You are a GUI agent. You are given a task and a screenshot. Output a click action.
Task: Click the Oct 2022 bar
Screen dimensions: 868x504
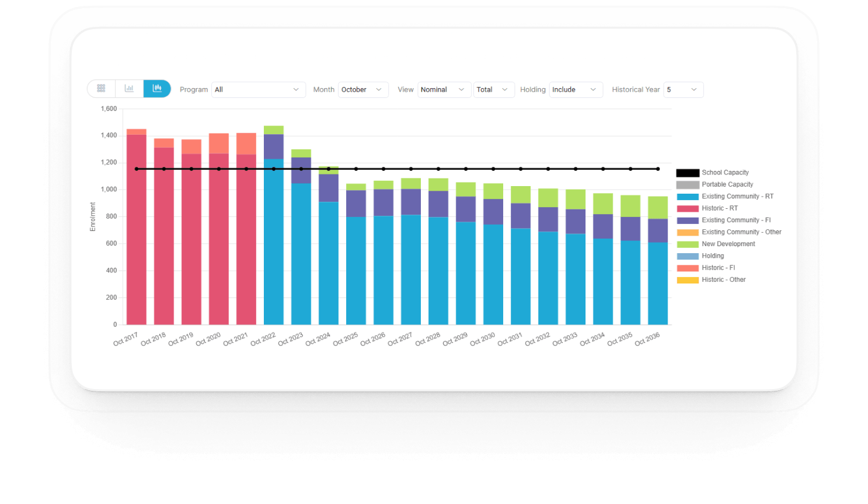274,225
